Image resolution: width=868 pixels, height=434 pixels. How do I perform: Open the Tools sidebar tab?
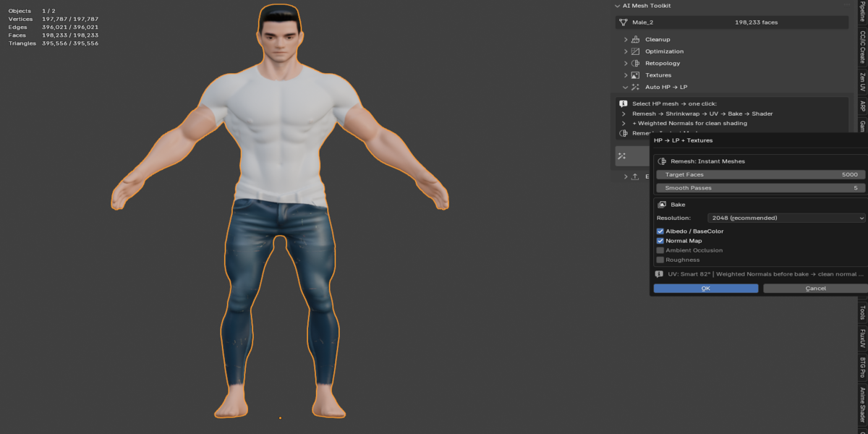point(862,312)
